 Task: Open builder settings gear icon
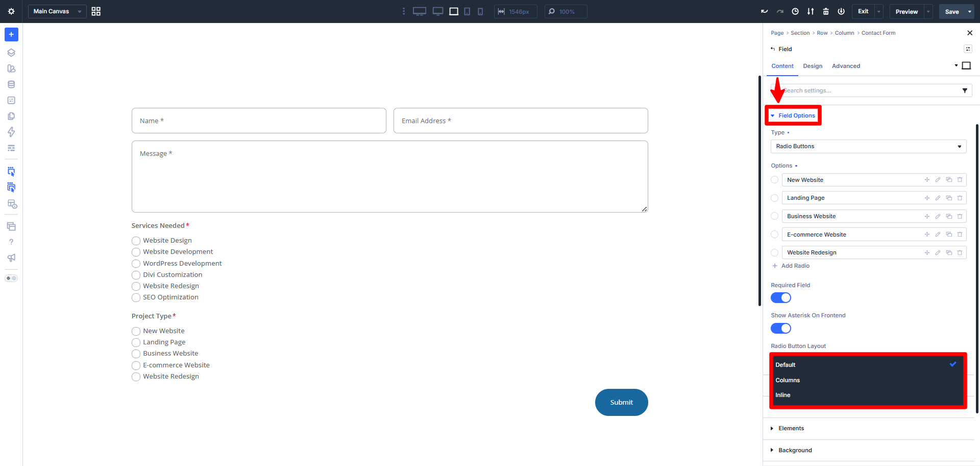pyautogui.click(x=11, y=11)
